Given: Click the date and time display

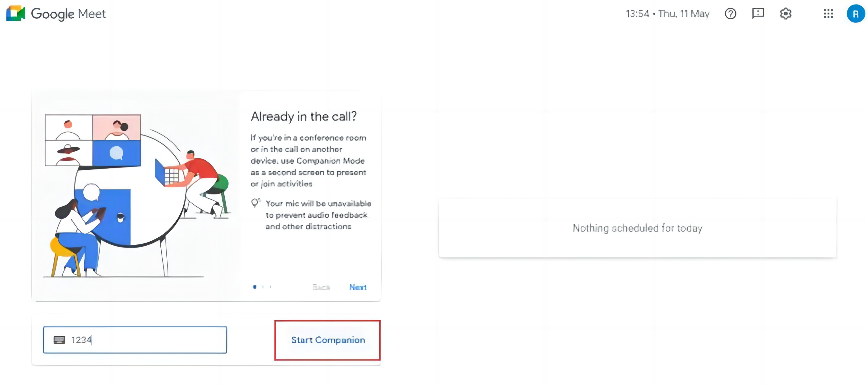Looking at the screenshot, I should [667, 14].
